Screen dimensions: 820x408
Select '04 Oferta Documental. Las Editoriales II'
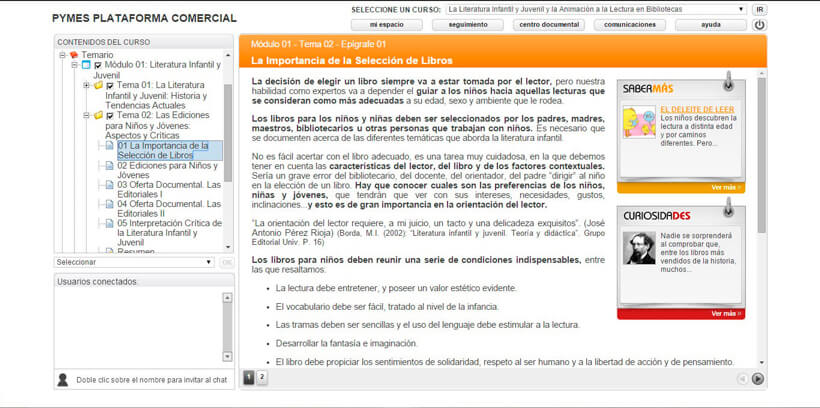[169, 209]
